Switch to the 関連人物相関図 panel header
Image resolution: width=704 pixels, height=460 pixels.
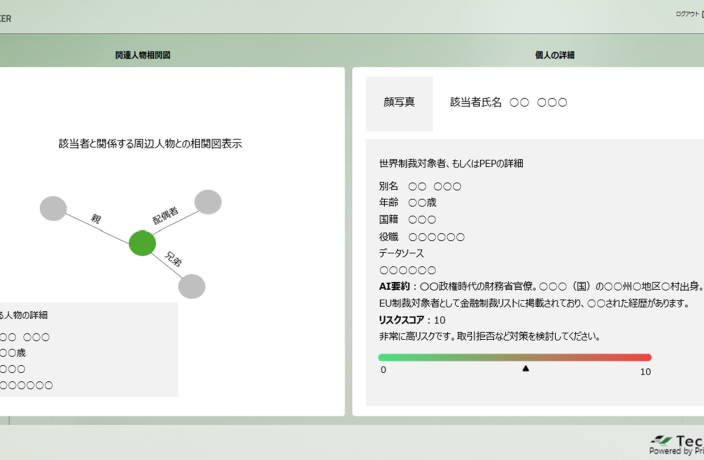142,55
